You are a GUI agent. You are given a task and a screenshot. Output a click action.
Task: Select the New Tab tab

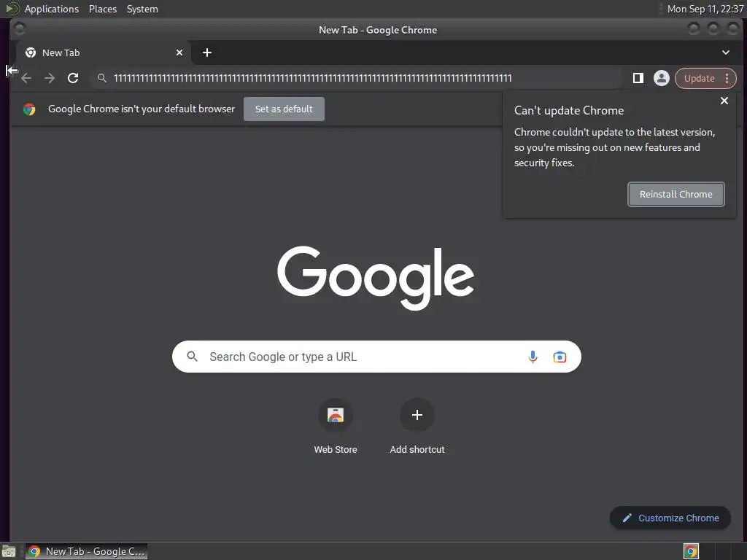pos(104,52)
